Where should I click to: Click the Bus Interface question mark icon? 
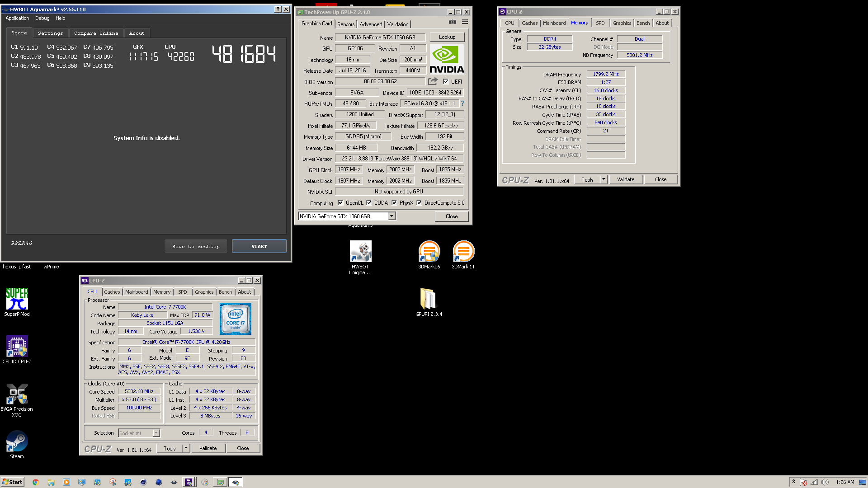pos(462,103)
